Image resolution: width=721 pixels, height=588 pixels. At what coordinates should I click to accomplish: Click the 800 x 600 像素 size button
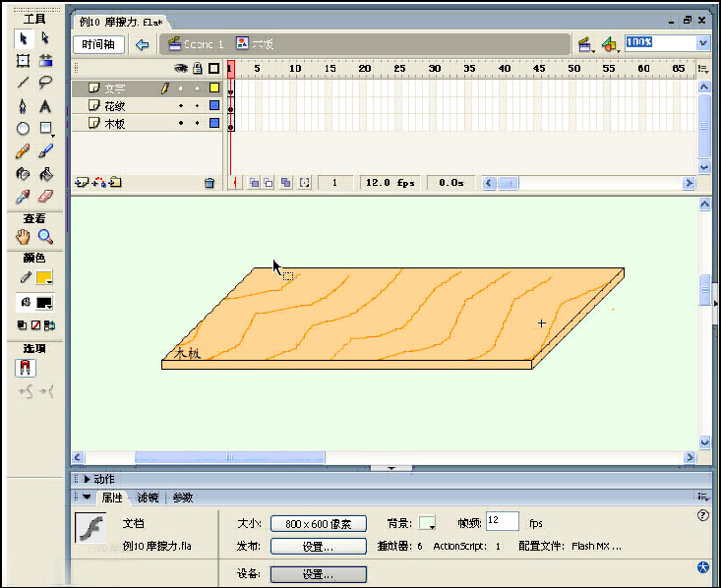(x=318, y=524)
